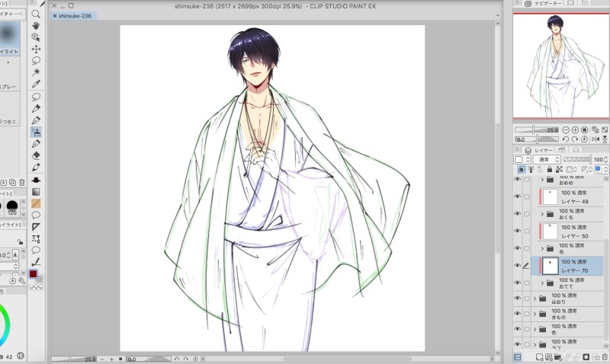Expand the おくち layer folder
This screenshot has width=610, height=364.
[542, 214]
